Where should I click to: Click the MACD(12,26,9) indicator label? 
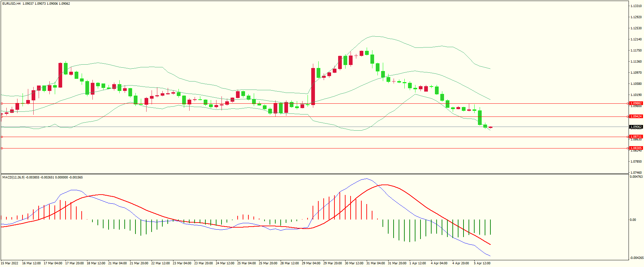coord(13,177)
